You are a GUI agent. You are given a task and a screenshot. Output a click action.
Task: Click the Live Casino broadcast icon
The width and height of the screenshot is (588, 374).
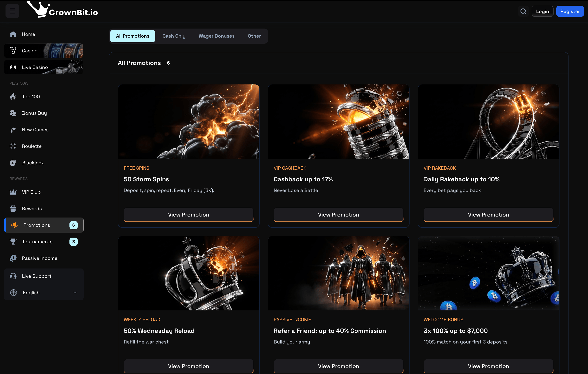pyautogui.click(x=13, y=67)
